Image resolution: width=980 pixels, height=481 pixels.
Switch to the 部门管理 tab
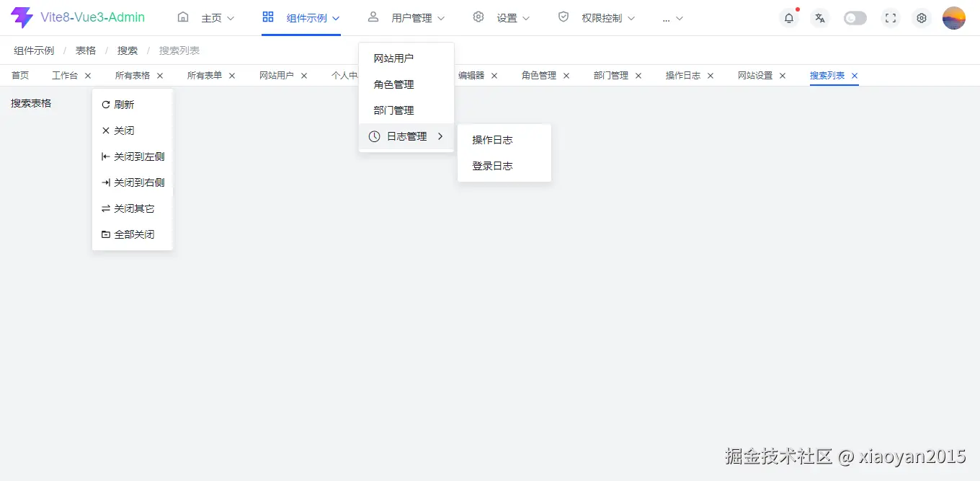coord(611,75)
